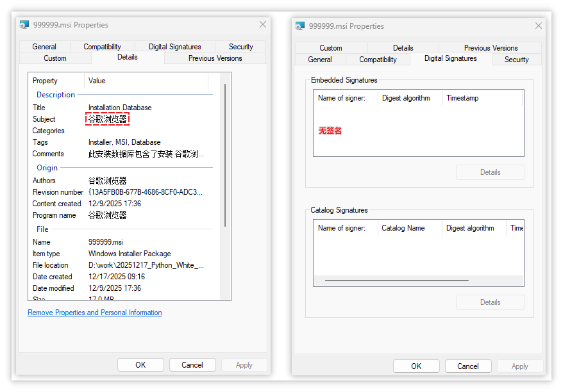This screenshot has height=392, width=563.
Task: Click OK in the left Properties dialog
Action: tap(140, 364)
